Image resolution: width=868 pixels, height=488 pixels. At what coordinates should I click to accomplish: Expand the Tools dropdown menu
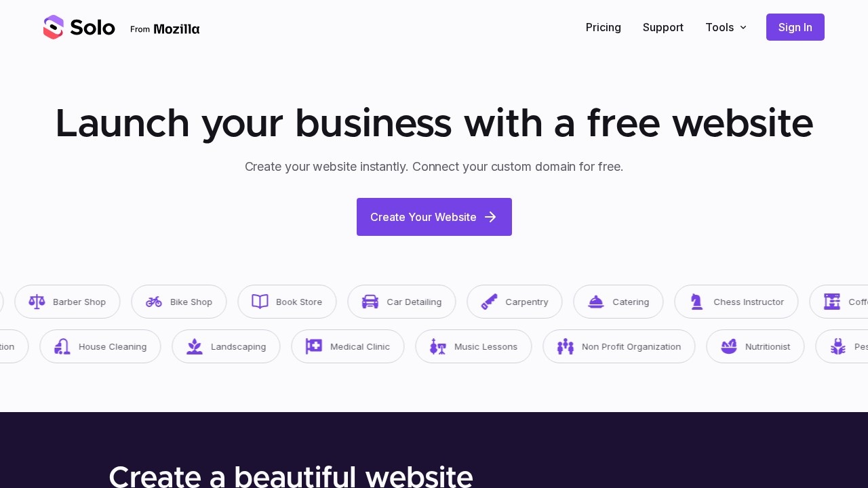pyautogui.click(x=726, y=27)
